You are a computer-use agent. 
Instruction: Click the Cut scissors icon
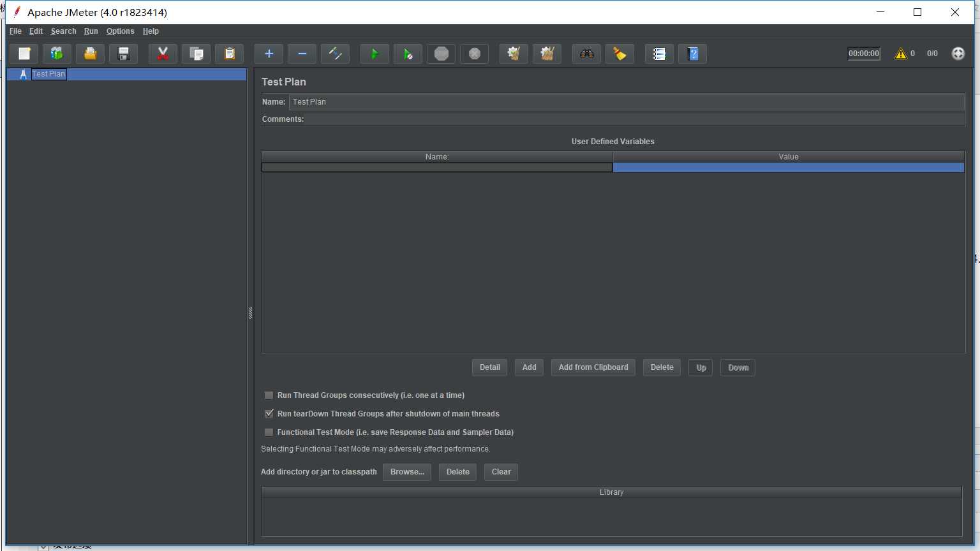[163, 54]
